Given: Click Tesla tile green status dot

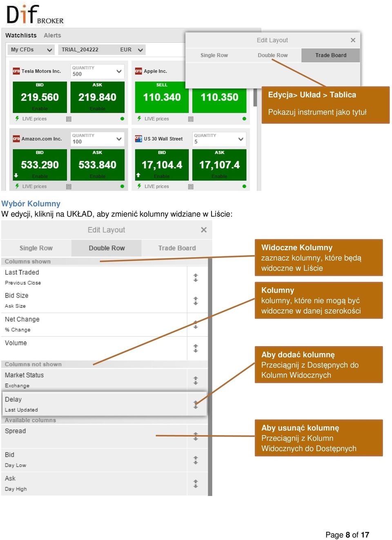Looking at the screenshot, I should pos(122,119).
